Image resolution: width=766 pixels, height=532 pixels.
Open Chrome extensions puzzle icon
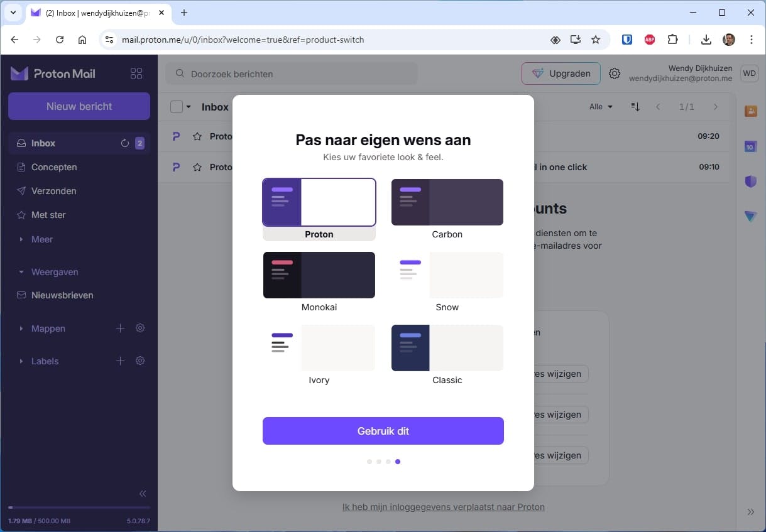(x=672, y=40)
